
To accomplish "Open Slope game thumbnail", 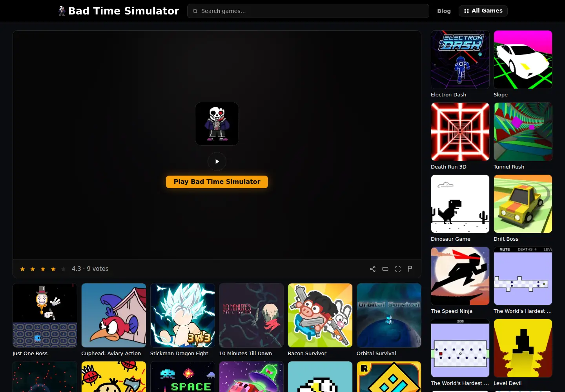I will point(523,60).
